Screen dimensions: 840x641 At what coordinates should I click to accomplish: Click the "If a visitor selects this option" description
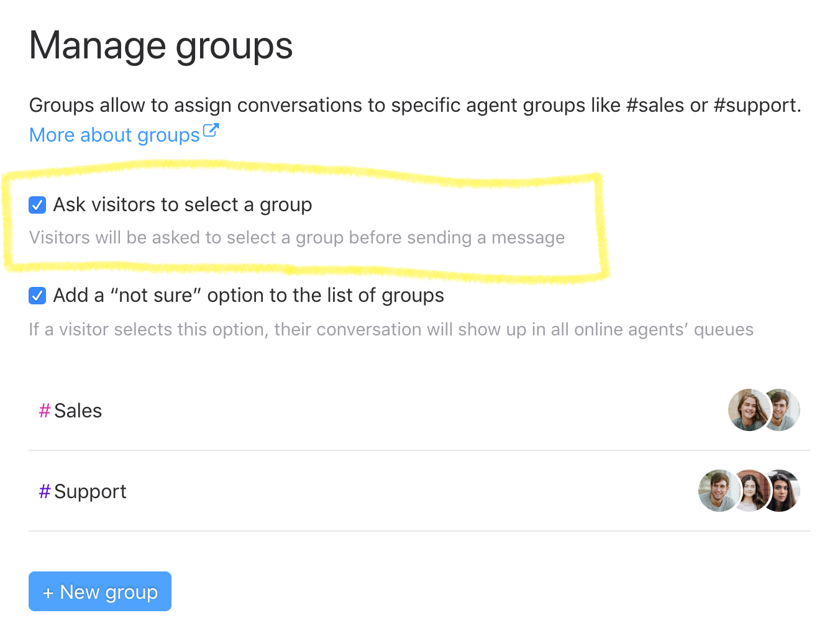[x=391, y=330]
